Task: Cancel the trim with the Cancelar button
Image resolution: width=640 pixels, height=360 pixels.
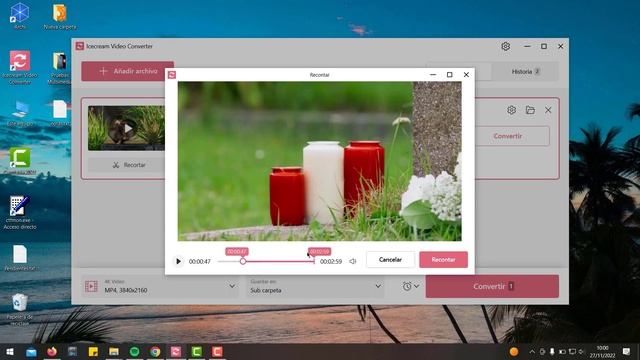Action: [390, 260]
